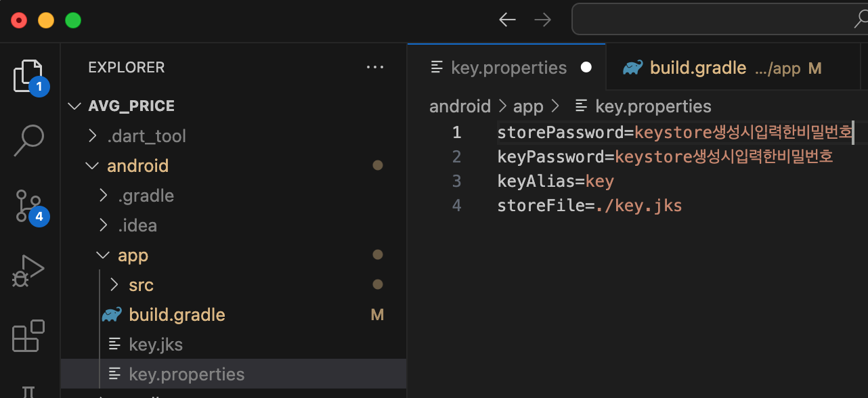Place cursor on storePassword line

tap(675, 132)
